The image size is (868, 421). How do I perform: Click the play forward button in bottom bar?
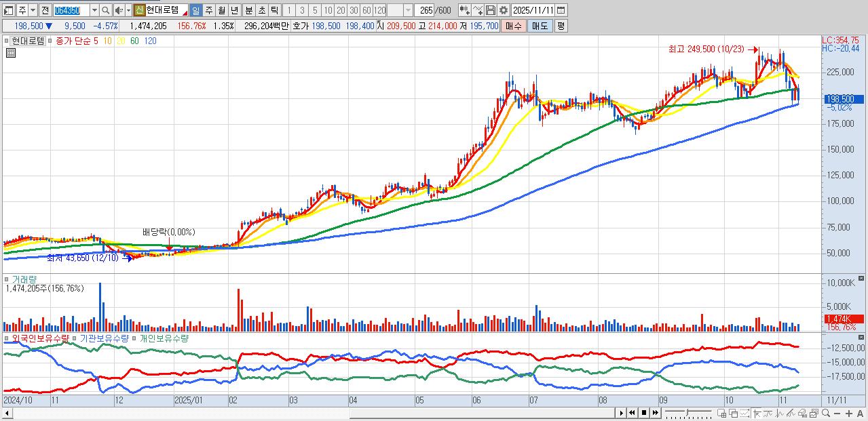coord(621,413)
